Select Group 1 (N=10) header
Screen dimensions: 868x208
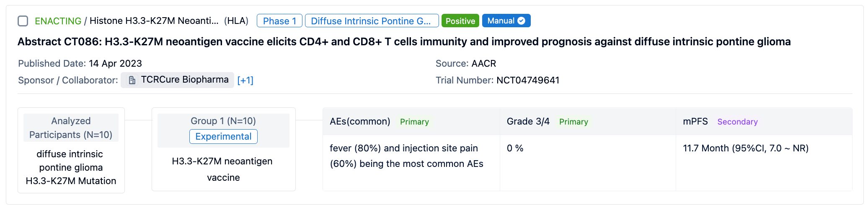pyautogui.click(x=223, y=121)
